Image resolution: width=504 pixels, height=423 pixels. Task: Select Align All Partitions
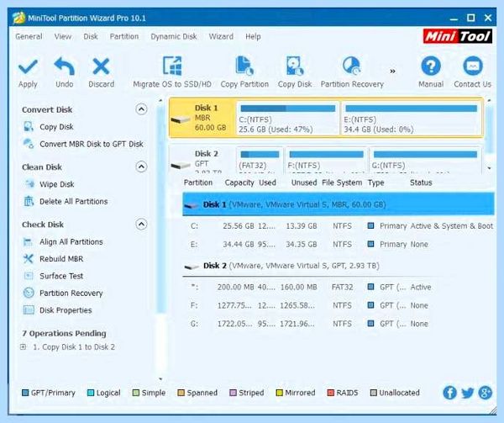[71, 241]
